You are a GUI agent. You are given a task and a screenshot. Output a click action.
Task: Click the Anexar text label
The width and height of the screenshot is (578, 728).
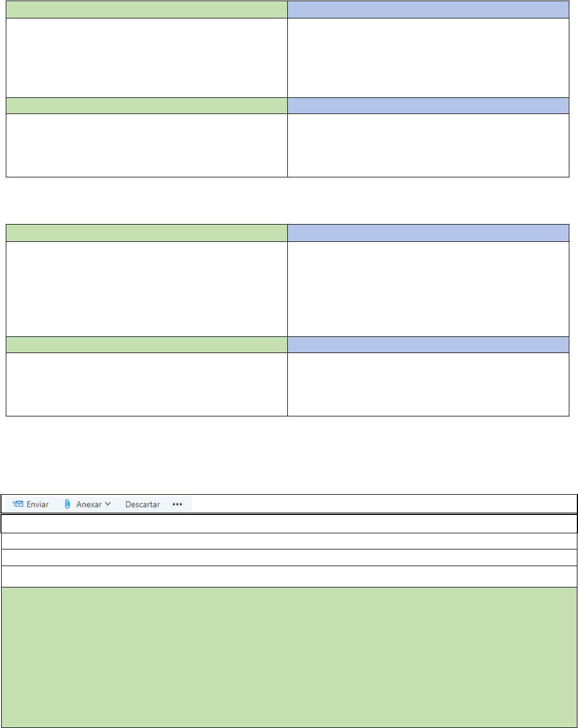(x=89, y=505)
